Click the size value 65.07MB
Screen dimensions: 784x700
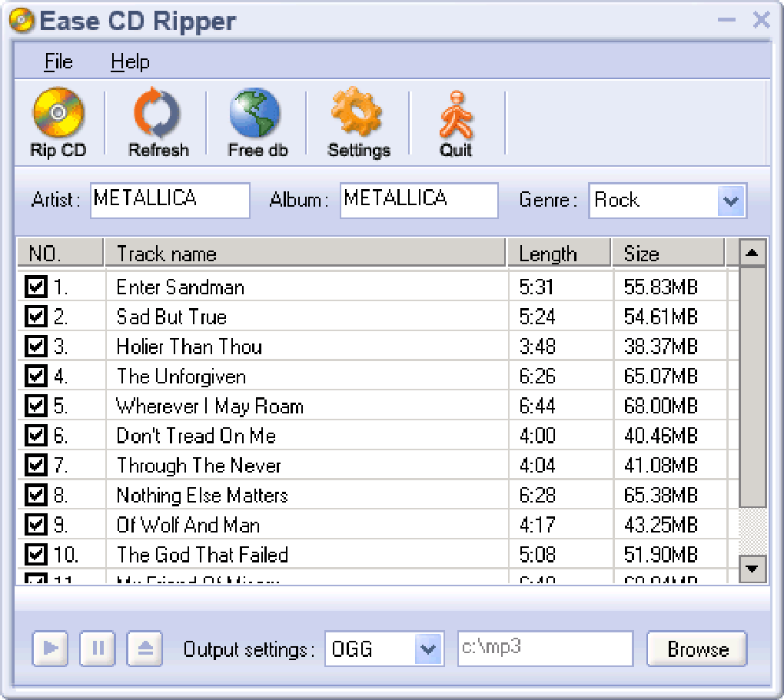[660, 377]
